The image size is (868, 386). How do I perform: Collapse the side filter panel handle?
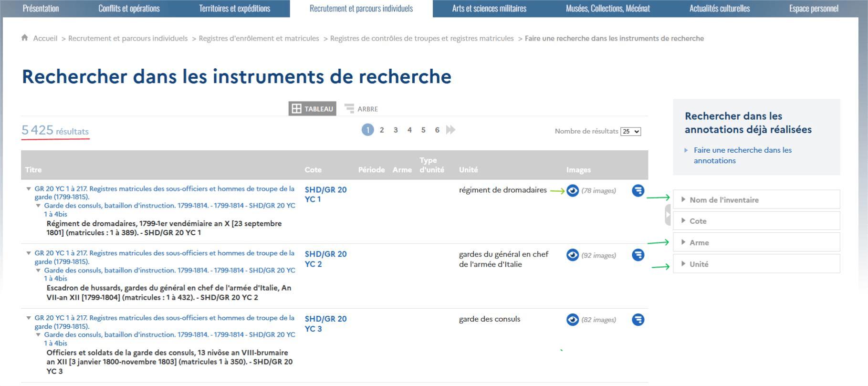(668, 215)
